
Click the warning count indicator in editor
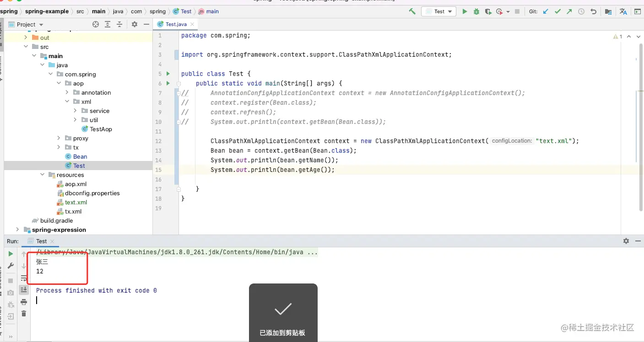click(617, 36)
